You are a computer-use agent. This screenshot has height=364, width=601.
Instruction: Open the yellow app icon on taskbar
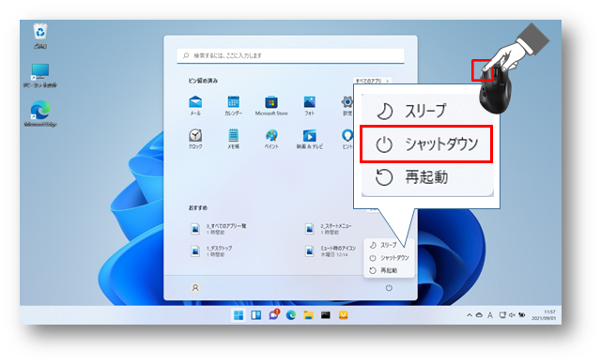coord(343,315)
